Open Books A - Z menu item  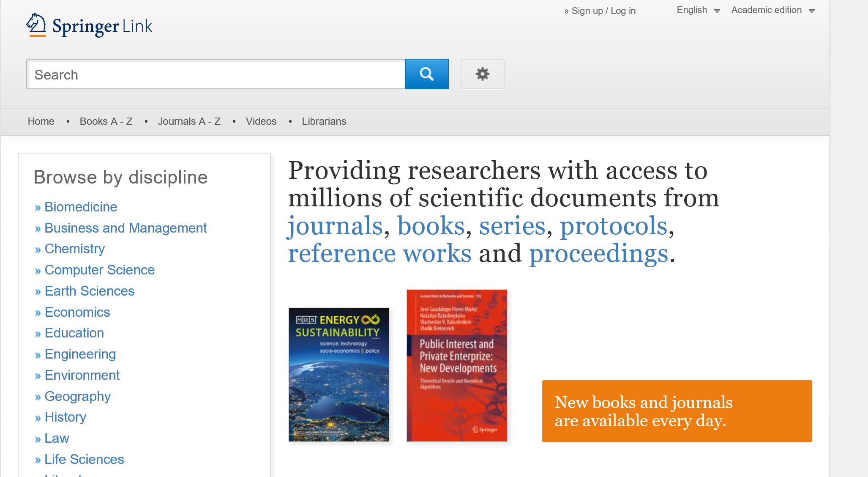[106, 121]
